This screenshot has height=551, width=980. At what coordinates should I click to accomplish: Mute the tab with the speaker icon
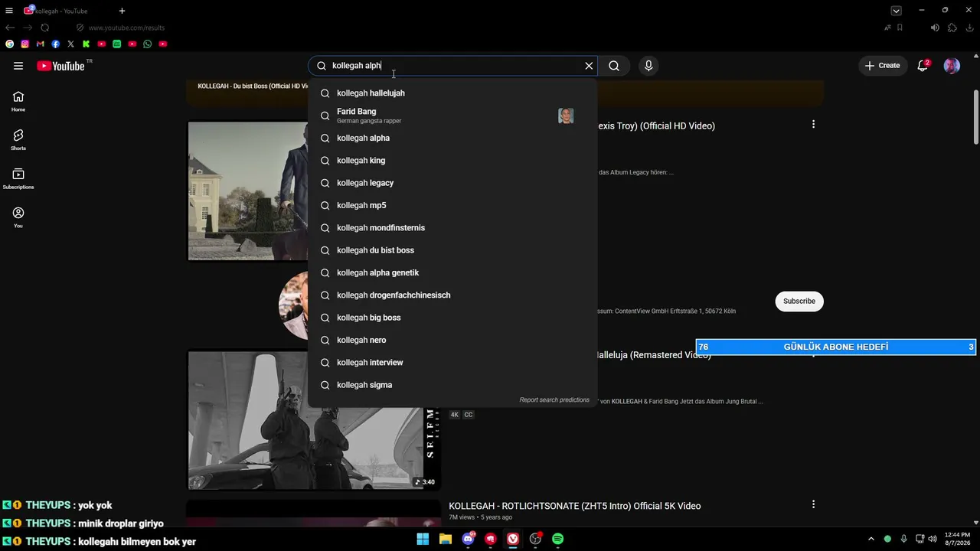(x=935, y=28)
